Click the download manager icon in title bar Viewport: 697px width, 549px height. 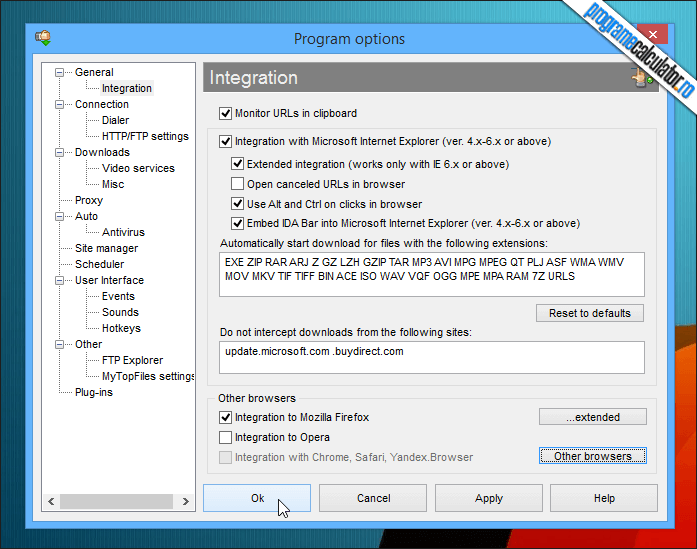tap(43, 38)
